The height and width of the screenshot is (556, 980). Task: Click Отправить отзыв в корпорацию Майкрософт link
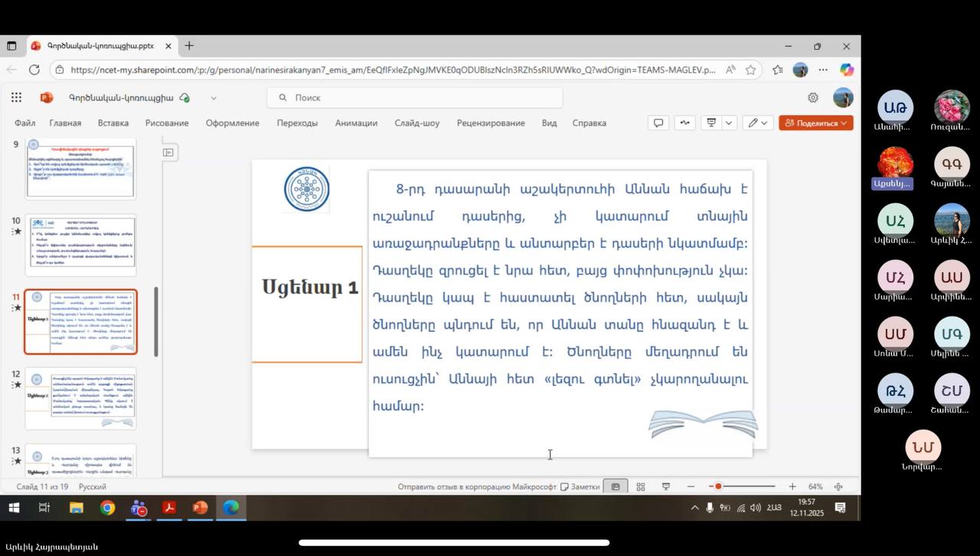(x=476, y=487)
